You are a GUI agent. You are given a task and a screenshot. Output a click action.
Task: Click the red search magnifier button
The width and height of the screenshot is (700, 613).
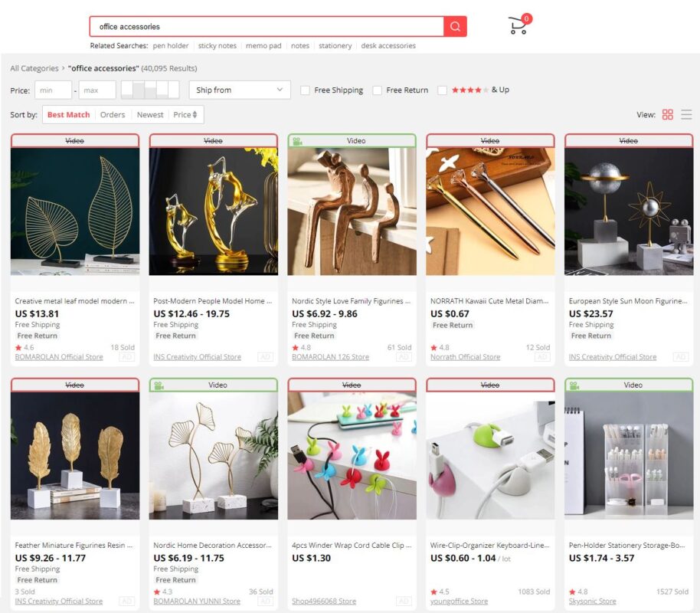455,26
